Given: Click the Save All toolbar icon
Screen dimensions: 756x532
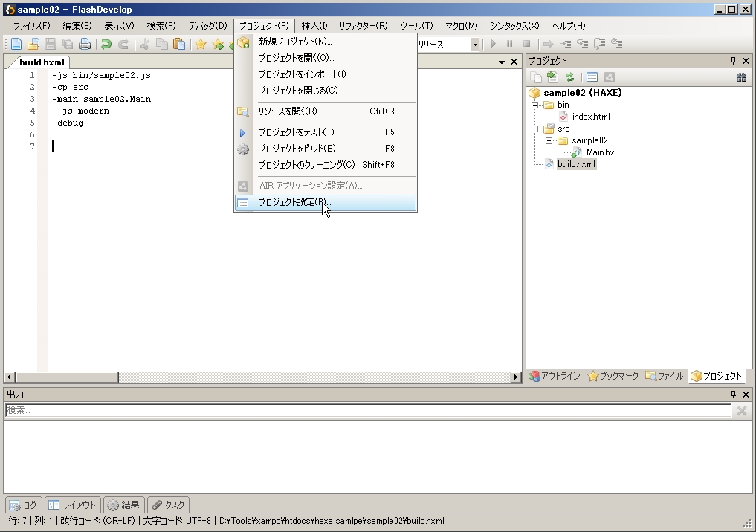Looking at the screenshot, I should click(x=68, y=45).
